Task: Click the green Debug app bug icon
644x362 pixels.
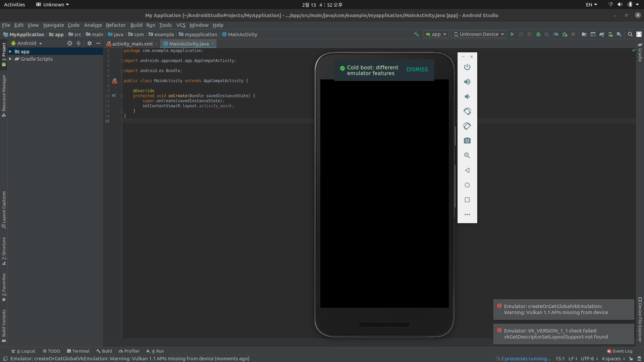Action: point(538,34)
